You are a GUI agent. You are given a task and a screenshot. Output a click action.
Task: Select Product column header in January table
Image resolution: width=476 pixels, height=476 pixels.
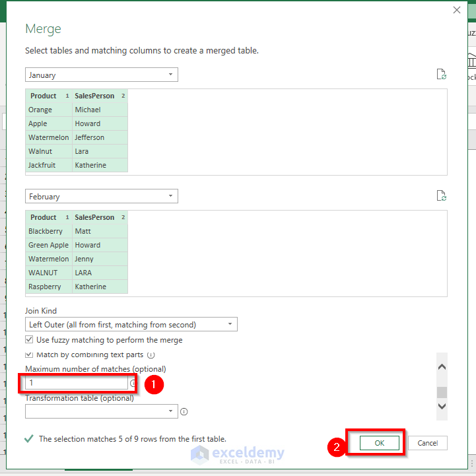tap(49, 96)
